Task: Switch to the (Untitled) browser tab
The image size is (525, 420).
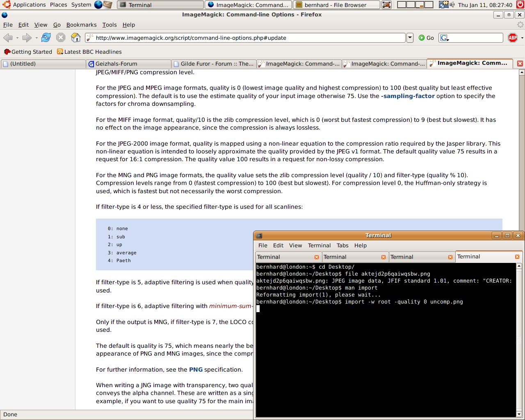Action: click(43, 64)
